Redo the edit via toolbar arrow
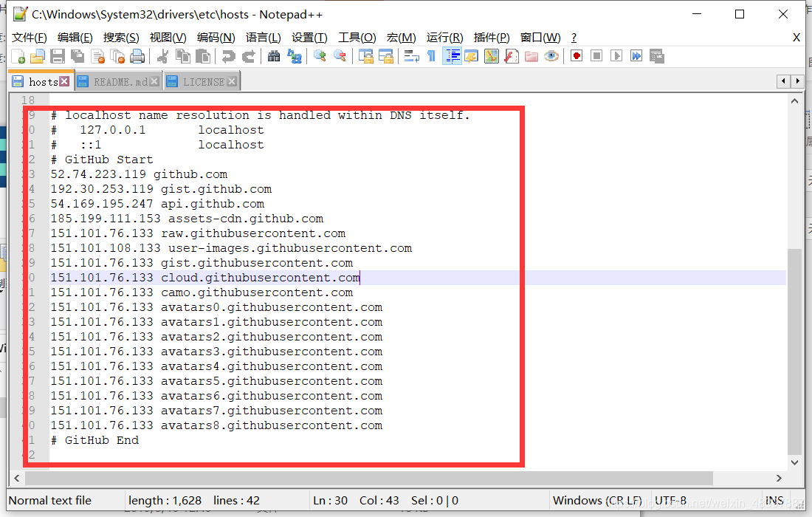This screenshot has height=517, width=812. pos(248,56)
